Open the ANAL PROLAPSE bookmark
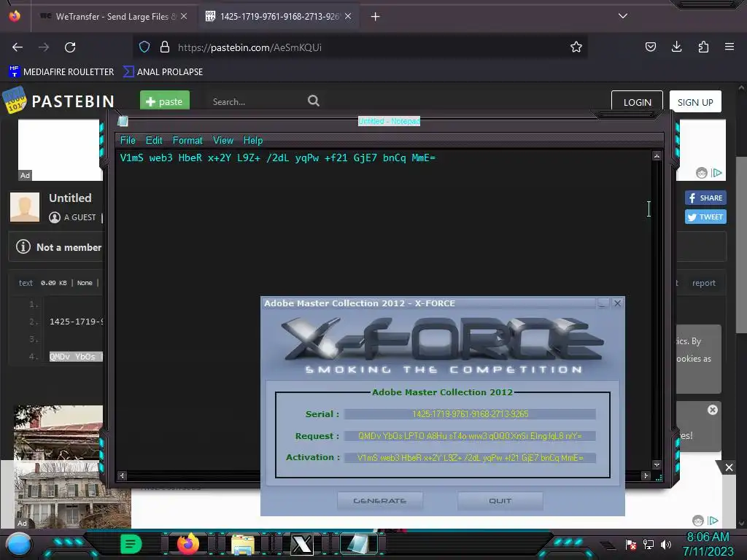 click(163, 72)
